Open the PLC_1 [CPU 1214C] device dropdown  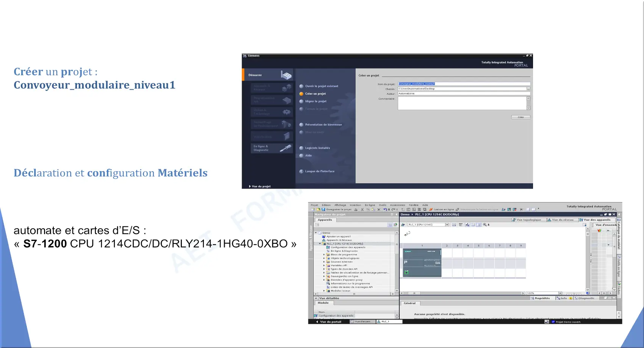coord(447,225)
